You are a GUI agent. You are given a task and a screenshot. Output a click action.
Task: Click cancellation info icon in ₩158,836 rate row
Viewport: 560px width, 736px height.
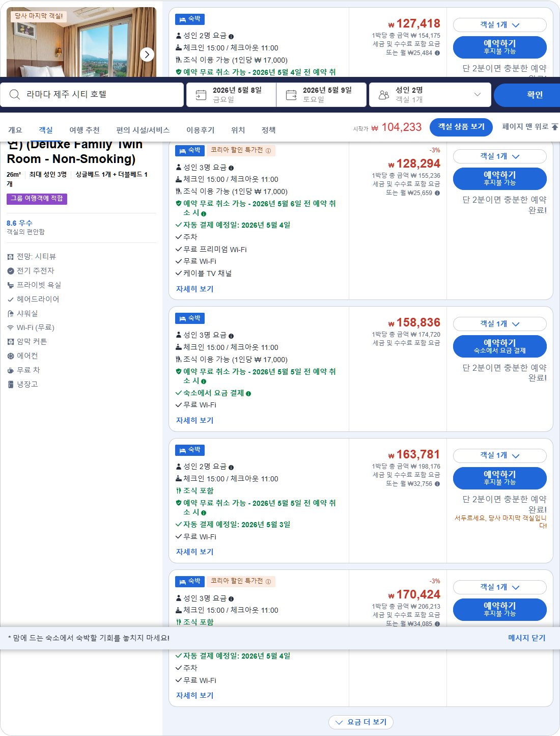click(x=204, y=381)
